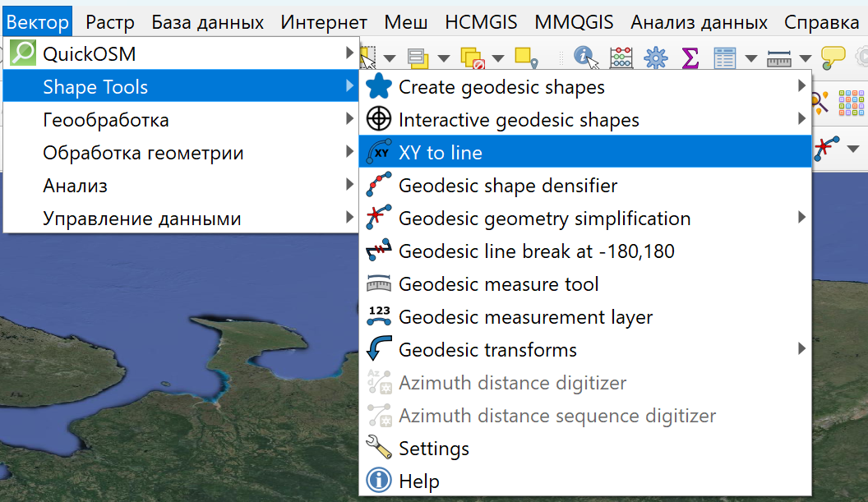Screen dimensions: 868x502
Task: Open dropdown arrow next to Select Features tool
Action: [390, 58]
